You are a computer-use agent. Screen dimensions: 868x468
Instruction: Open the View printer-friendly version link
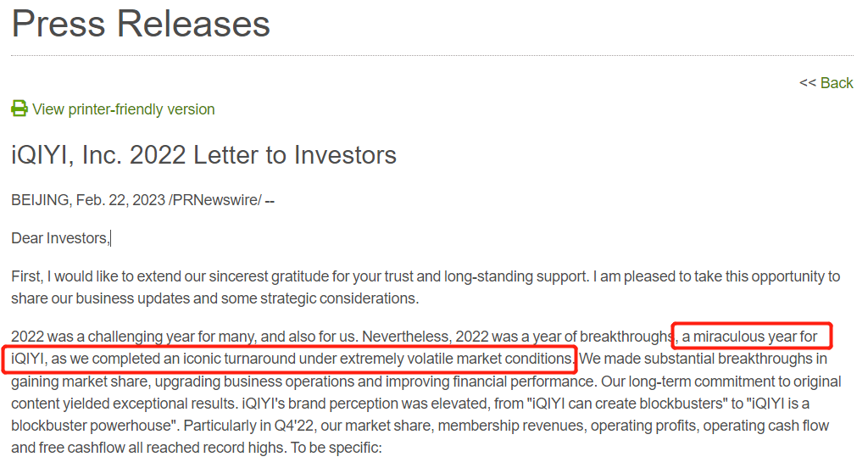click(x=123, y=109)
